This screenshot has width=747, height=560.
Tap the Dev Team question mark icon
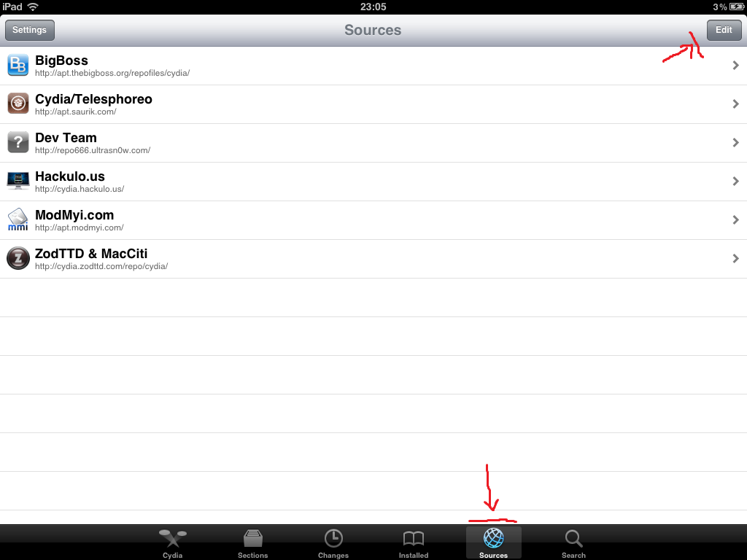[18, 142]
